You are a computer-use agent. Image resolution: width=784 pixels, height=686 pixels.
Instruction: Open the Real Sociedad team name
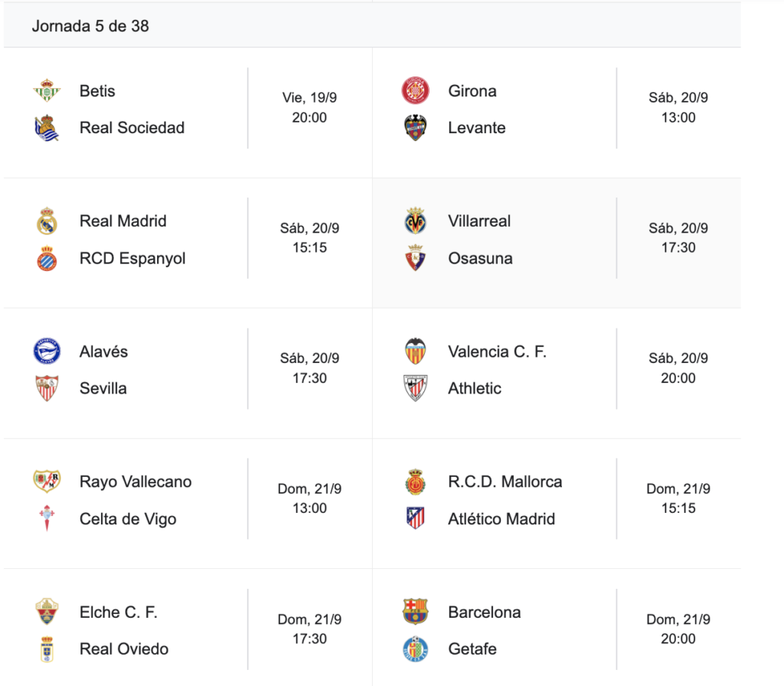coord(132,128)
